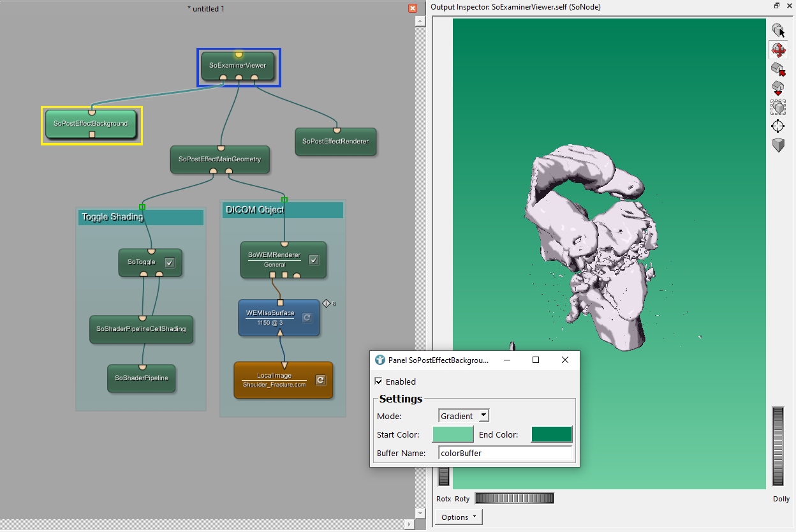Select the pick/interaction mode arrow icon
This screenshot has height=532, width=796.
[x=778, y=30]
